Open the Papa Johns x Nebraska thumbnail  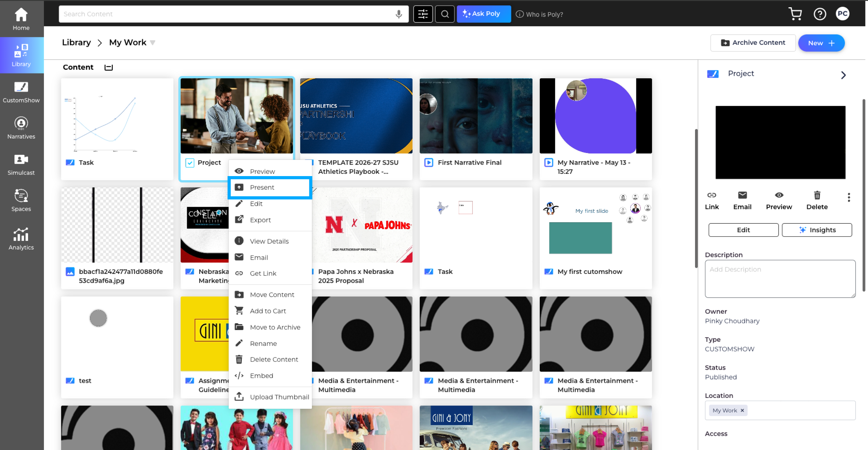tap(362, 225)
